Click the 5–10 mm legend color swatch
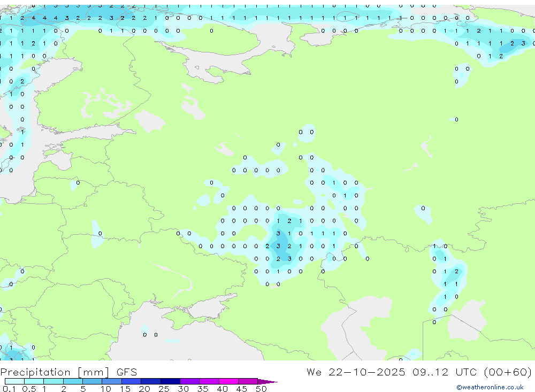Viewport: 535px width, 392px height. click(x=93, y=381)
